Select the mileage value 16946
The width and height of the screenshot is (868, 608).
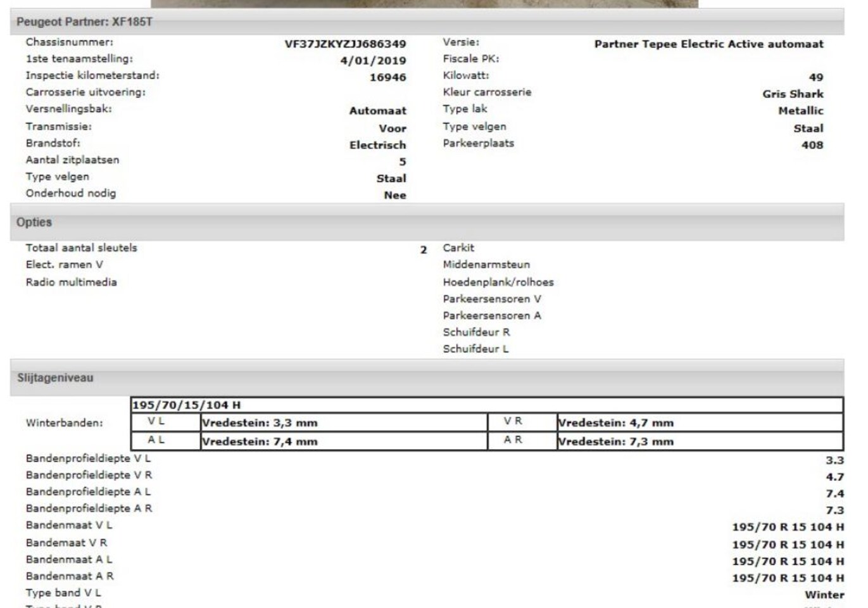click(x=387, y=77)
